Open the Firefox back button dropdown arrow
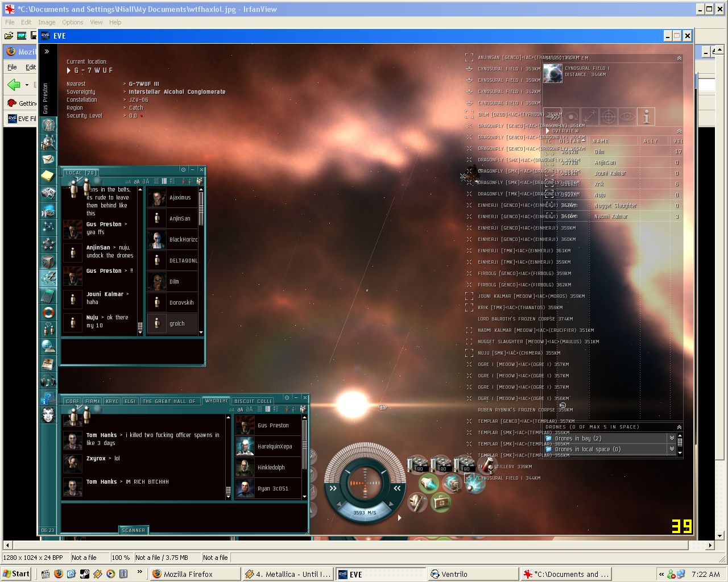 click(x=27, y=85)
